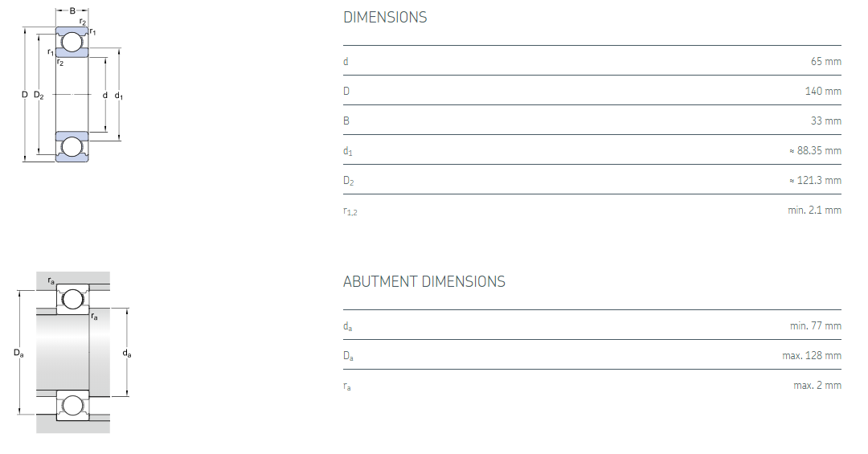Click the abutment dimensions diagram
This screenshot has height=454, width=868.
(72, 352)
